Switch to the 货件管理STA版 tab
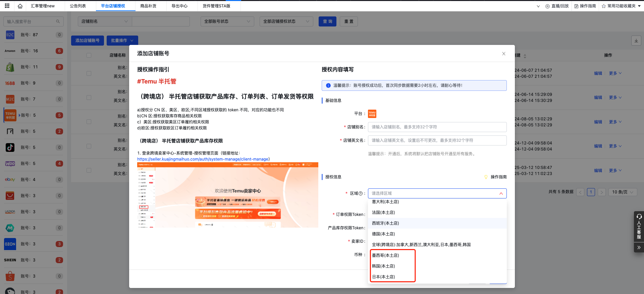This screenshot has width=644, height=294. point(216,6)
